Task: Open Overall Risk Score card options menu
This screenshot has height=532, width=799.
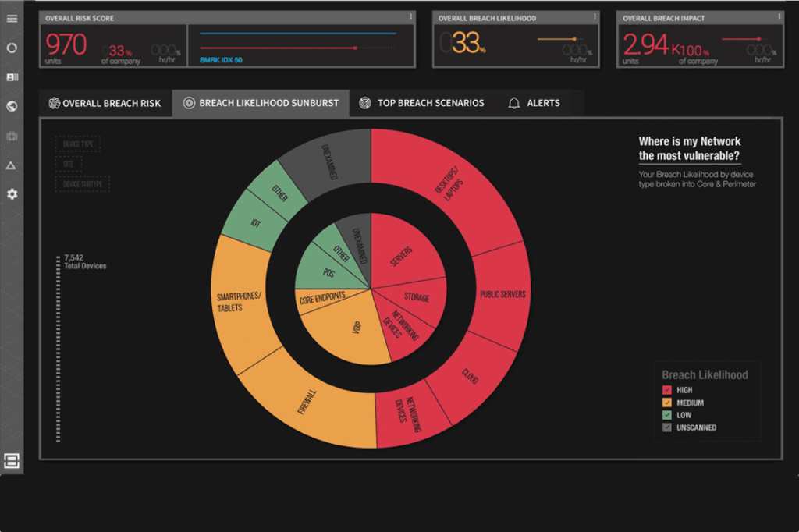Action: click(410, 17)
